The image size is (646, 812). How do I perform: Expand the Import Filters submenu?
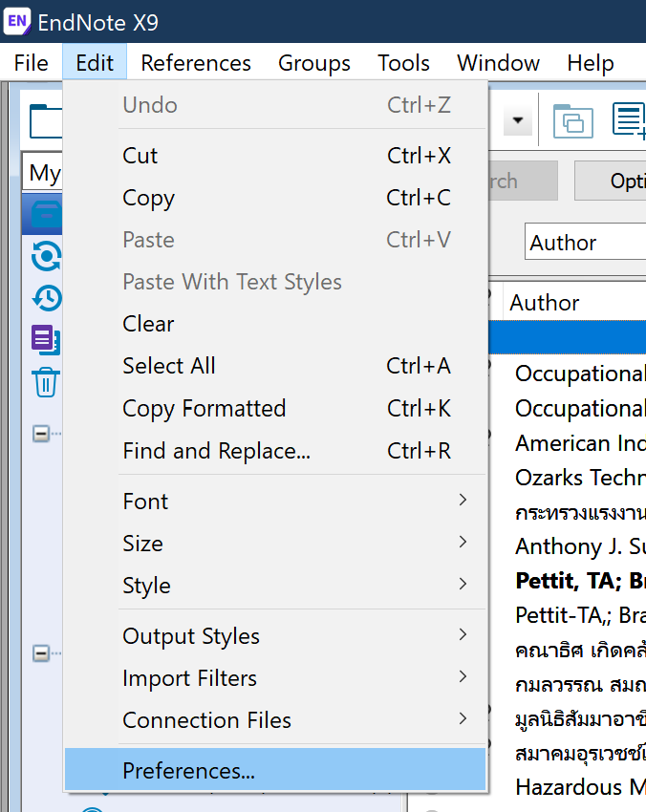point(275,678)
